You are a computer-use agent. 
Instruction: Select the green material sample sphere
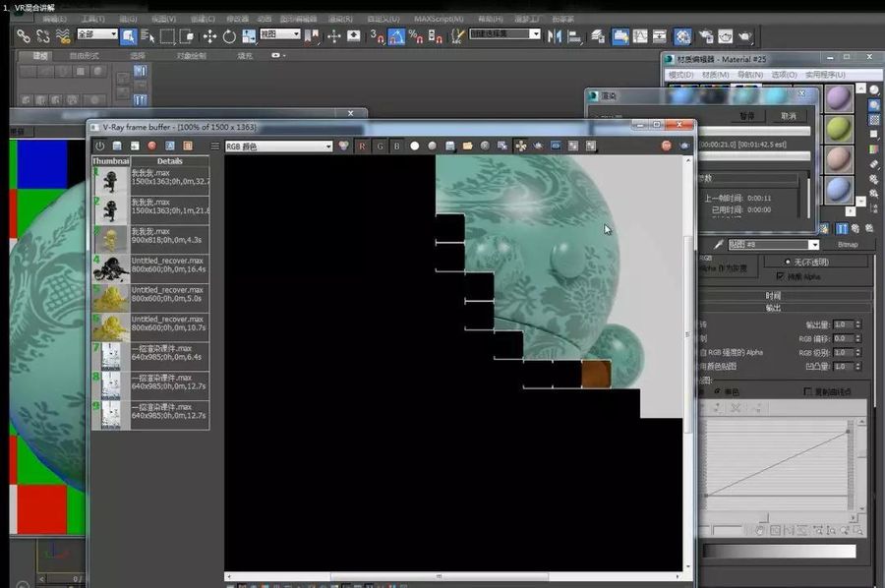(x=839, y=129)
